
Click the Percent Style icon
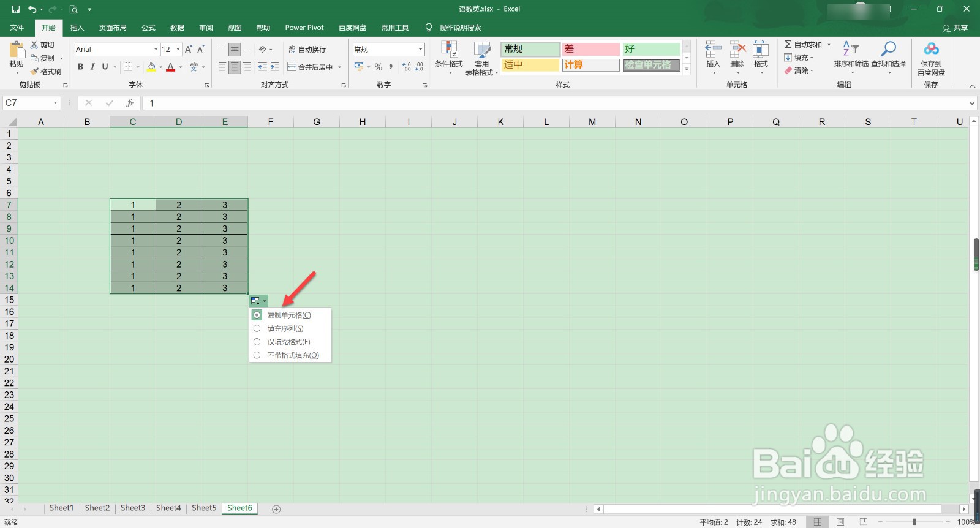(379, 67)
